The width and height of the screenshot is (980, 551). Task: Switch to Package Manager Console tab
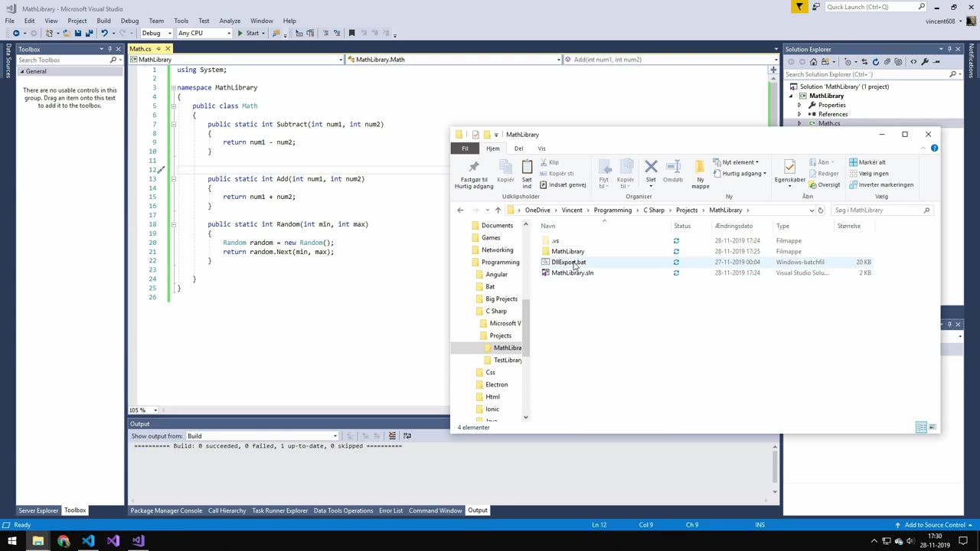click(166, 510)
